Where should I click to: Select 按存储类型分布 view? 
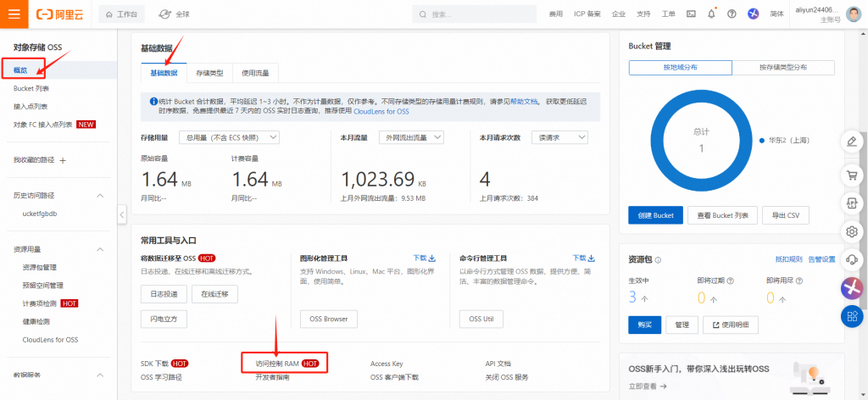click(x=783, y=68)
